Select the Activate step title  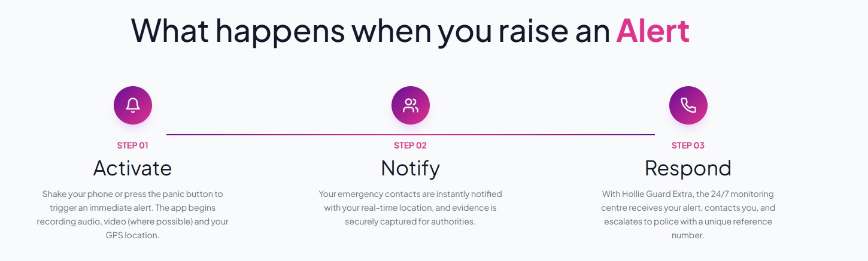(133, 168)
